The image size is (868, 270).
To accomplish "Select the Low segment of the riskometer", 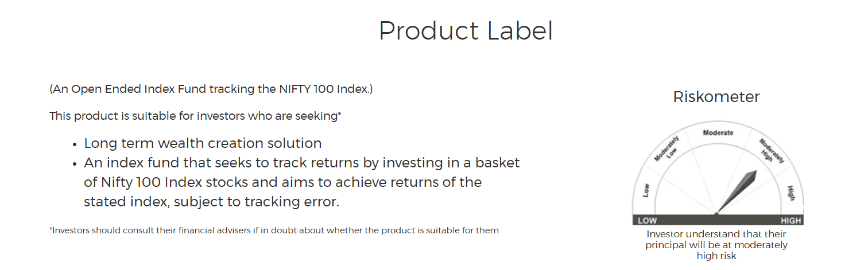I will click(646, 190).
